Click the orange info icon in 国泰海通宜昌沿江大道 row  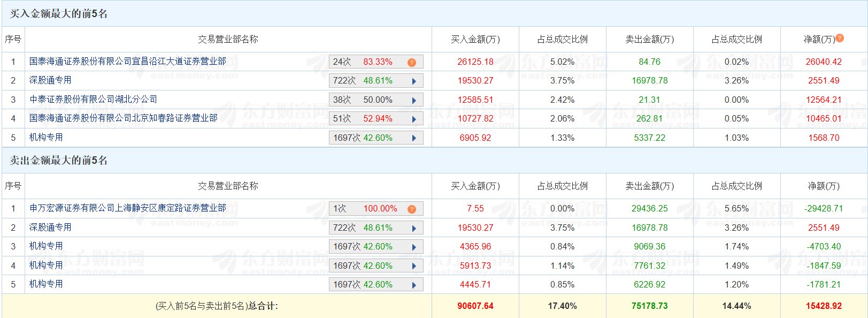pyautogui.click(x=411, y=62)
